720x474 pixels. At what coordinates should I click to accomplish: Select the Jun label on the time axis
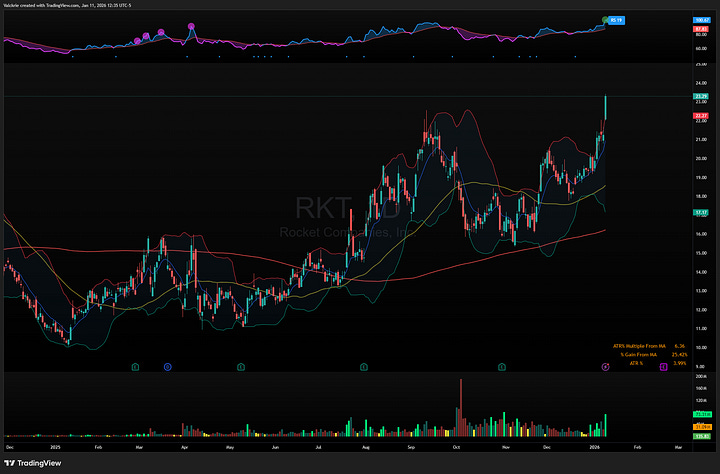(275, 447)
